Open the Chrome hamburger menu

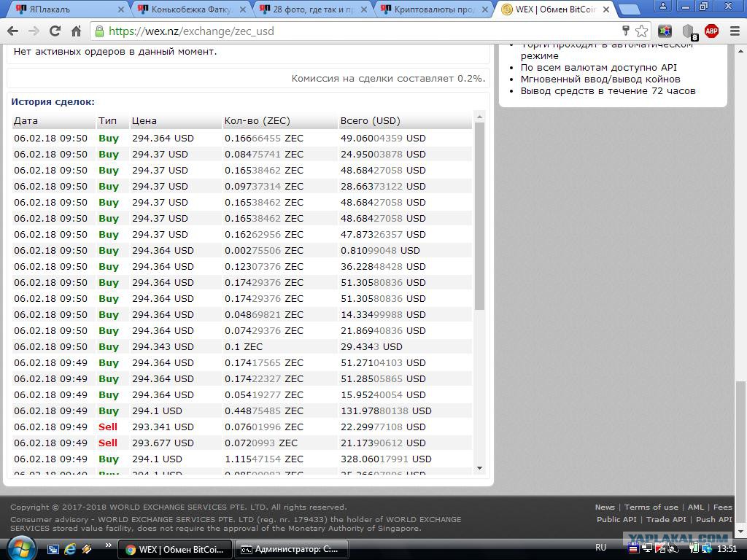tap(735, 31)
